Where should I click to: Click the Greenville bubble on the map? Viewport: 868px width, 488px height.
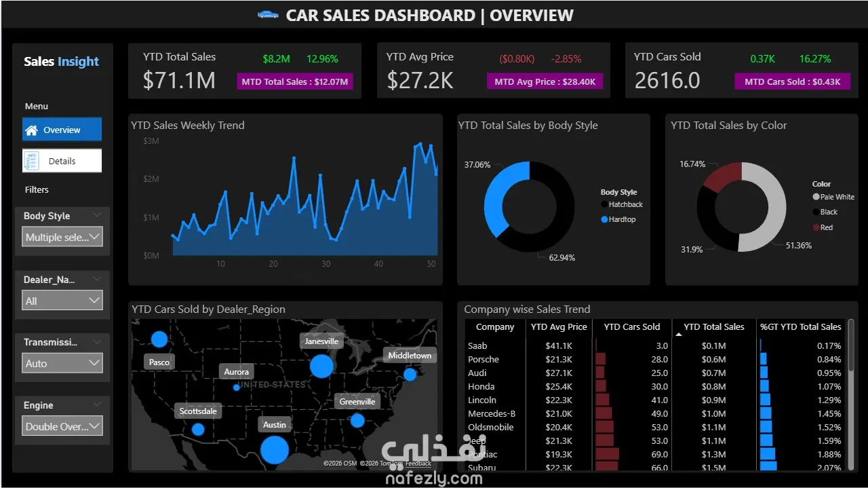point(357,420)
